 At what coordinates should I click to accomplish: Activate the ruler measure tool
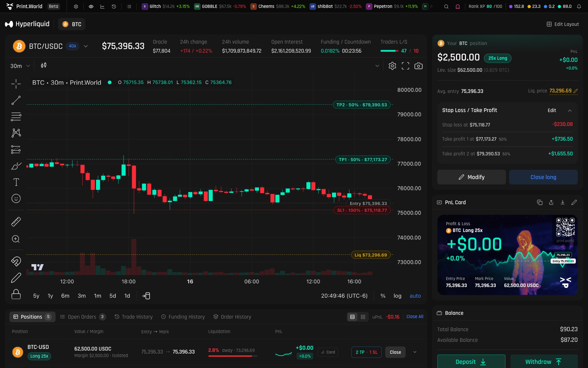point(16,222)
